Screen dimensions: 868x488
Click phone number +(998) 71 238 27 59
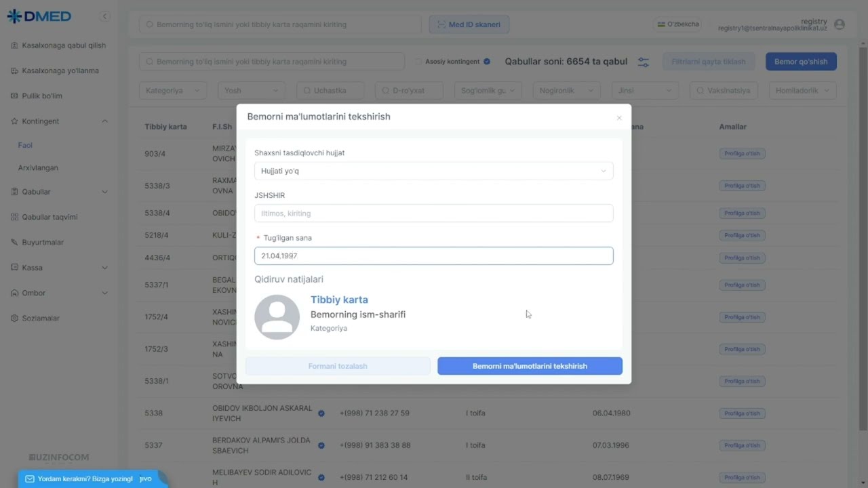pos(374,413)
